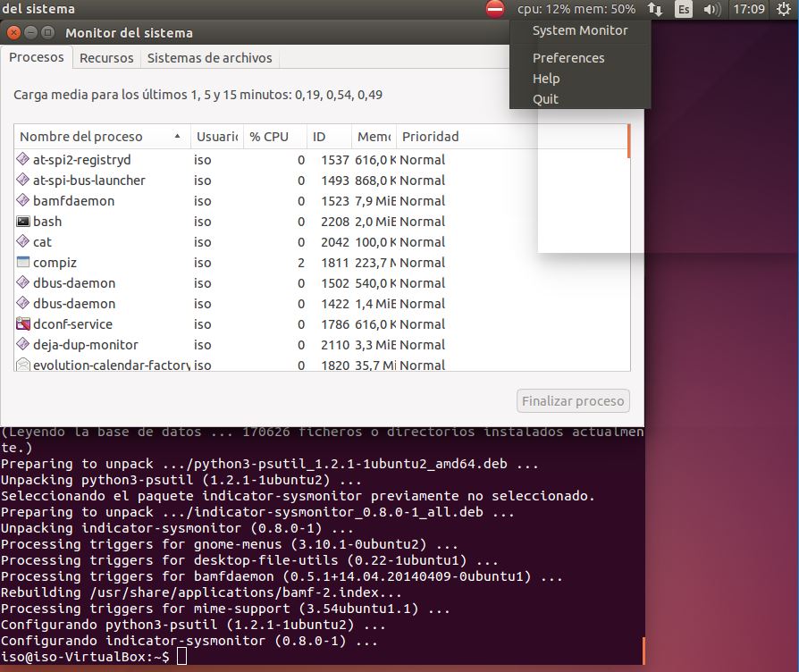Click the dconf-service process icon

coord(23,324)
